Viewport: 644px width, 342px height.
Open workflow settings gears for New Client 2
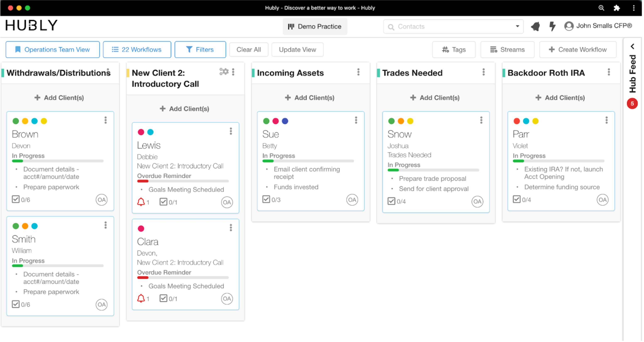click(224, 72)
